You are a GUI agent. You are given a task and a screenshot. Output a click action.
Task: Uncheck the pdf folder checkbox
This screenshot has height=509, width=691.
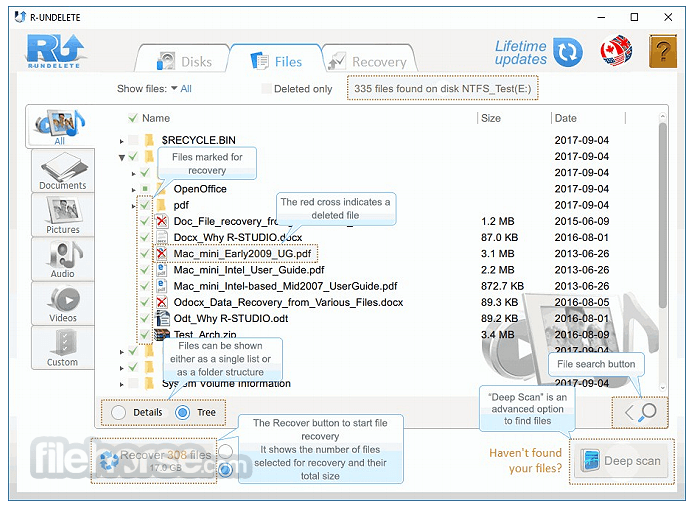[145, 205]
